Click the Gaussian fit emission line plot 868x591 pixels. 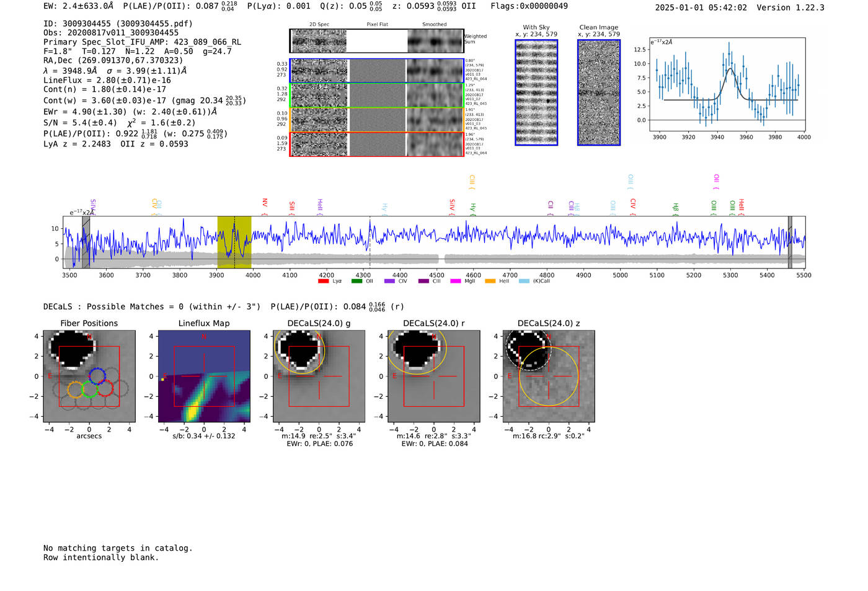coord(727,84)
